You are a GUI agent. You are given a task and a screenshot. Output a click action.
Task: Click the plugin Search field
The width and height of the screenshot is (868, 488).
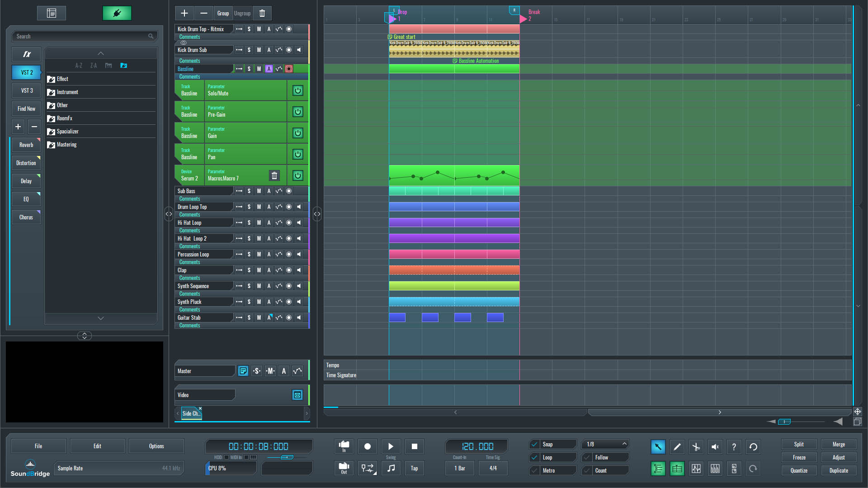pos(85,36)
